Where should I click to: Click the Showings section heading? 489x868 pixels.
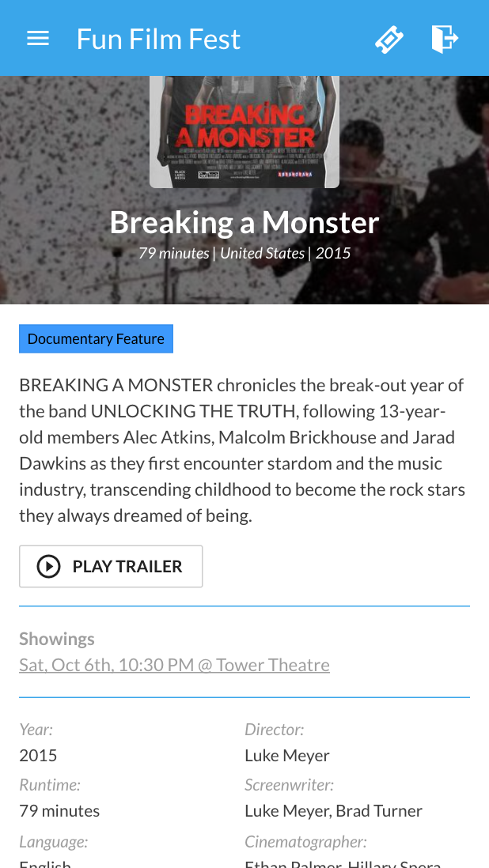tap(57, 639)
